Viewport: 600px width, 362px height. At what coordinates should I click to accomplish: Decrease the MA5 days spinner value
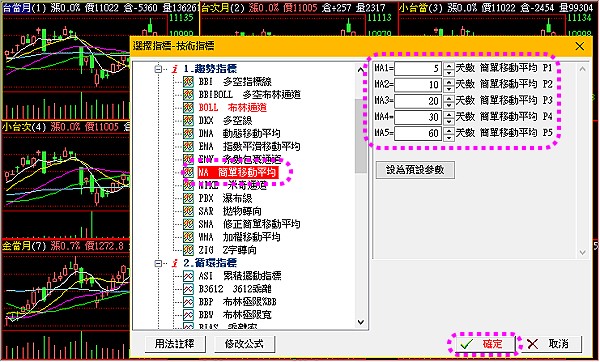(x=449, y=137)
